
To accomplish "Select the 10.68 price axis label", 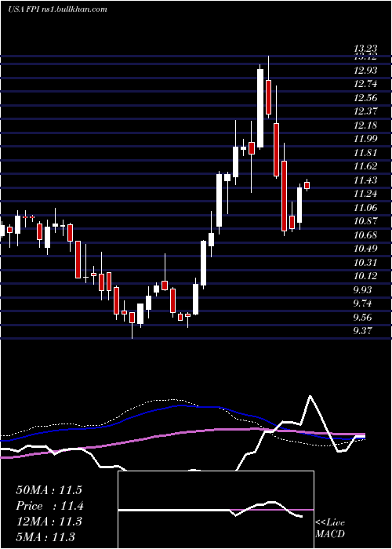I will click(x=365, y=235).
